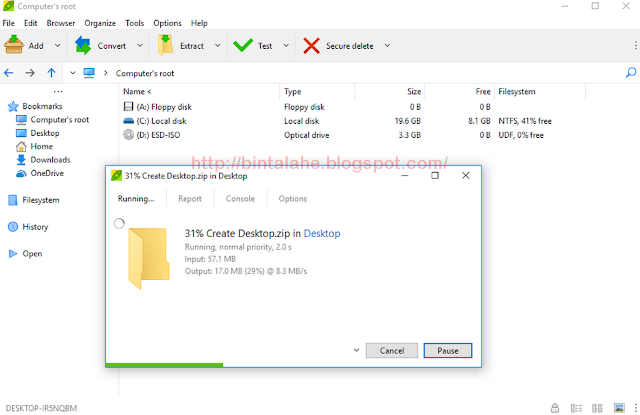The width and height of the screenshot is (640, 415).
Task: Open search with the magnifier icon
Action: click(631, 73)
